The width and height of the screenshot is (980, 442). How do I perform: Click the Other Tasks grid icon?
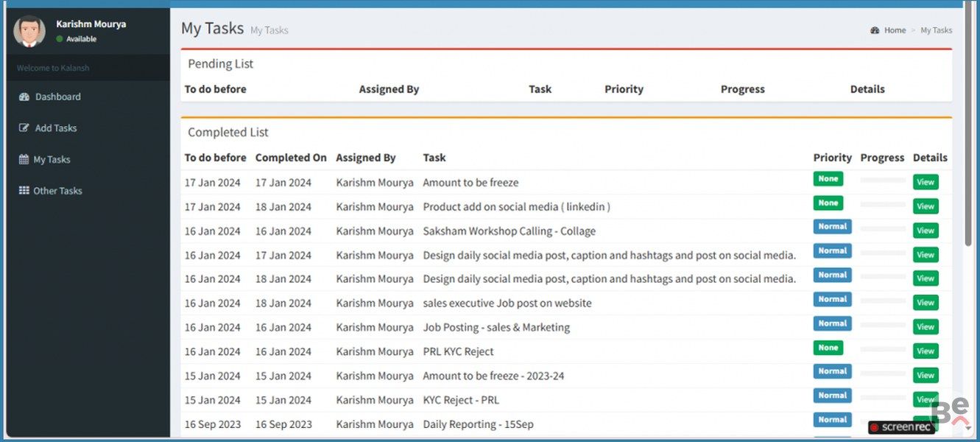pos(24,191)
